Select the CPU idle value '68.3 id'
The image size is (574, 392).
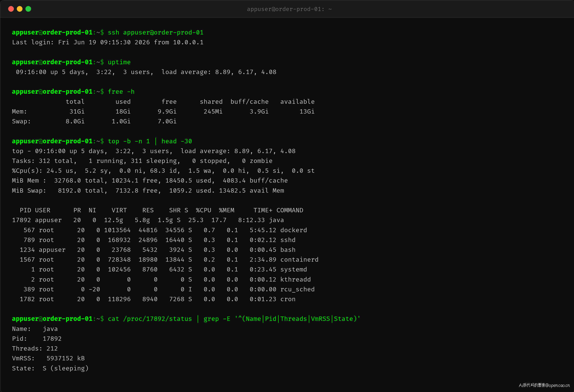(x=165, y=171)
